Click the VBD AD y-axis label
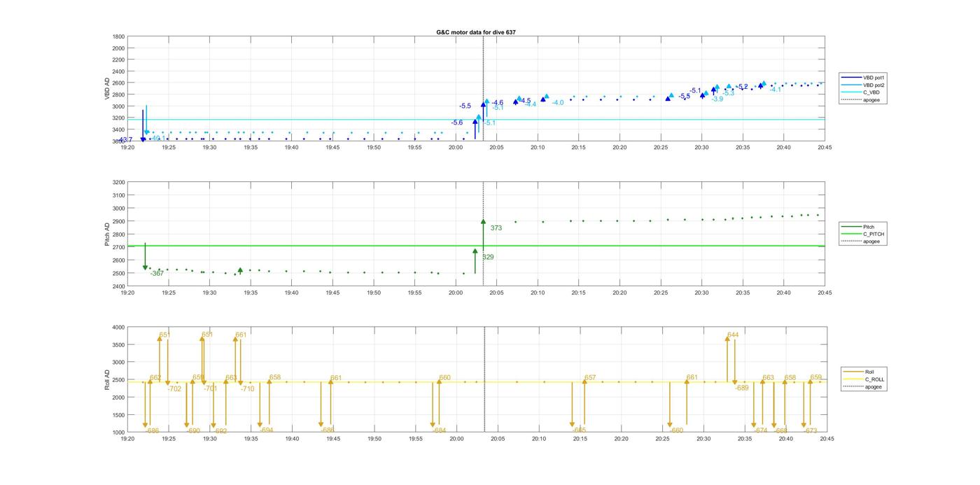Screen dimensions: 980x485 tap(108, 88)
